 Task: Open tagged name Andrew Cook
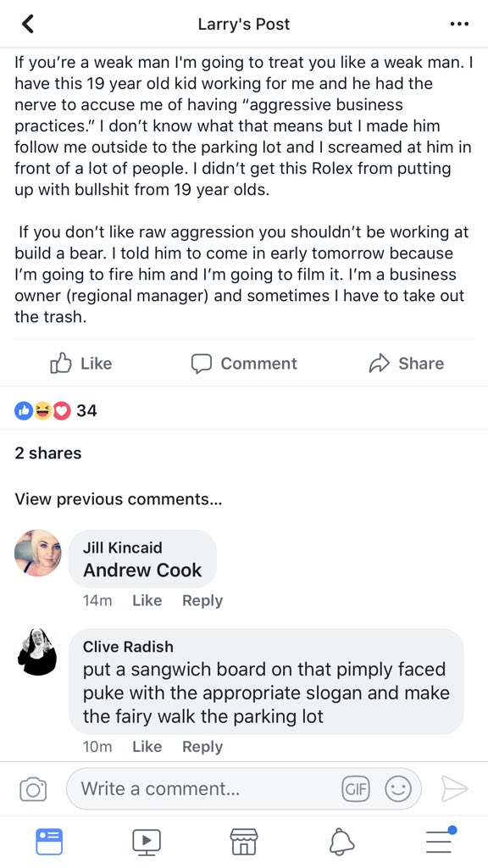142,570
